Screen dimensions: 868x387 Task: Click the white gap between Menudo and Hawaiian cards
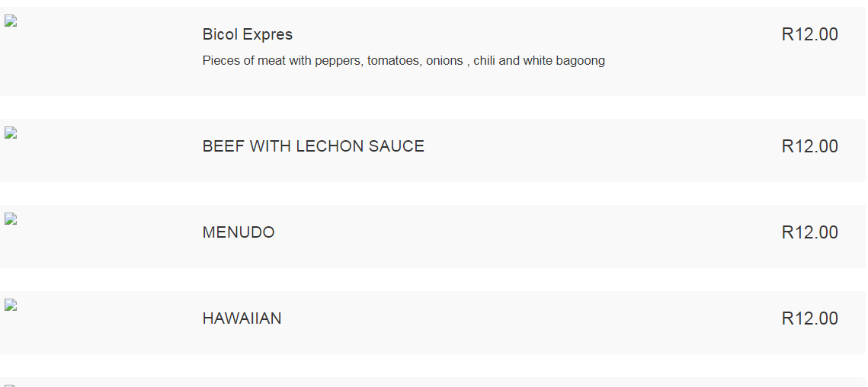click(432, 280)
